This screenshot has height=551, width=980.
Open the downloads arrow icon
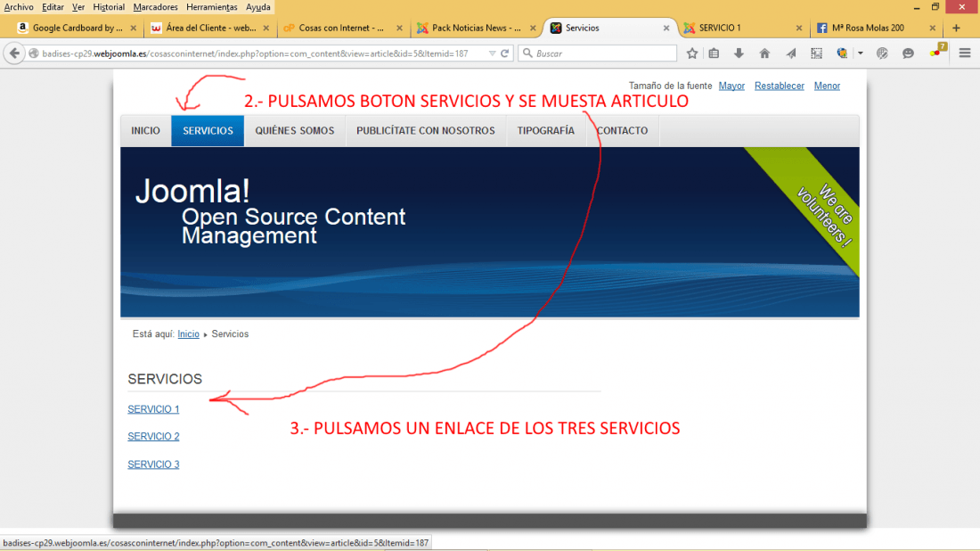click(x=739, y=53)
